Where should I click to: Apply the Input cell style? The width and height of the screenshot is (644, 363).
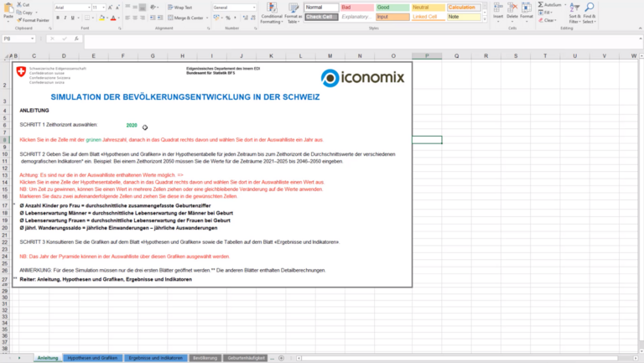[x=392, y=17]
